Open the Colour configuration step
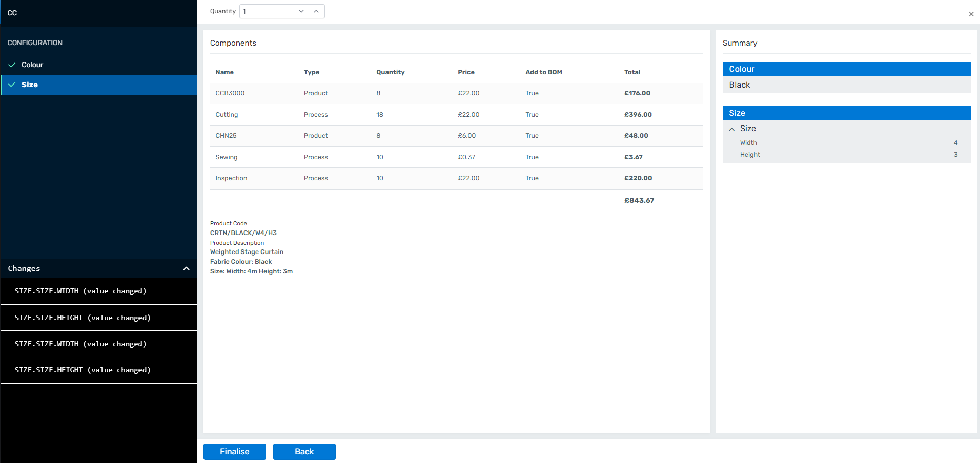Viewport: 980px width, 463px height. pos(32,65)
